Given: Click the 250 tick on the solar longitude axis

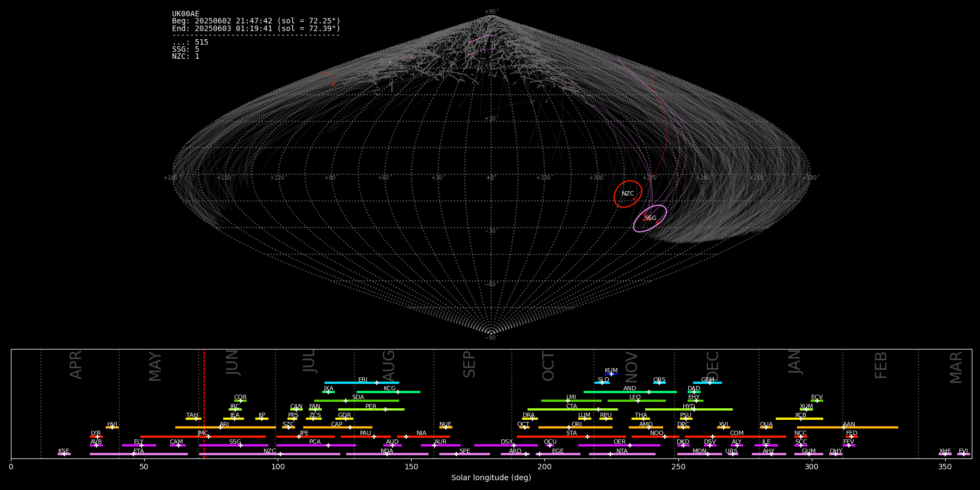Looking at the screenshot, I should (678, 466).
